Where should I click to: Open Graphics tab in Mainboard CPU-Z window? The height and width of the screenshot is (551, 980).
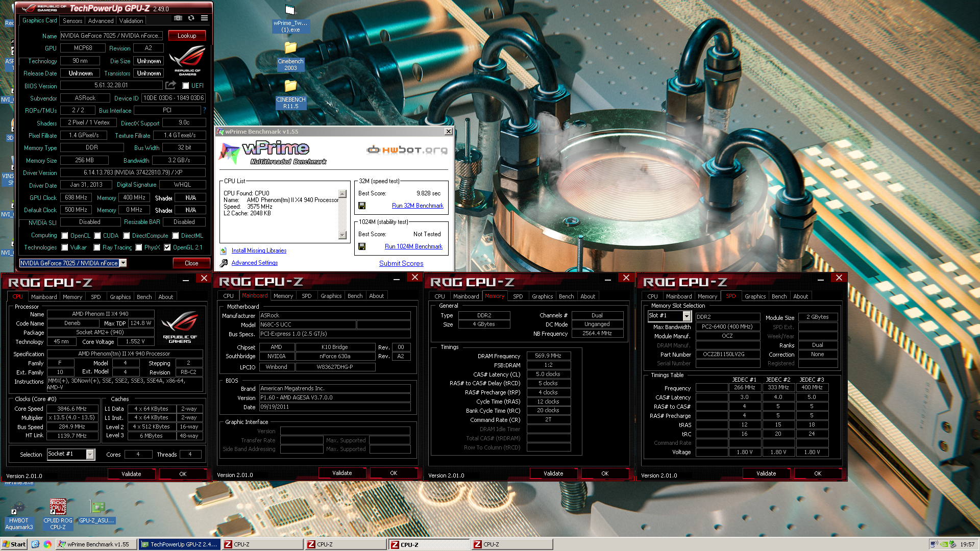coord(331,296)
